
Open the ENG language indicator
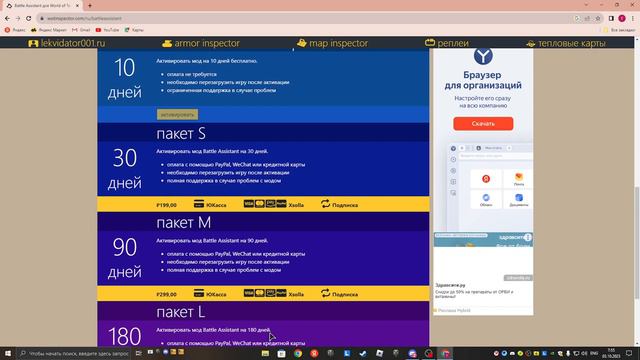pyautogui.click(x=594, y=353)
